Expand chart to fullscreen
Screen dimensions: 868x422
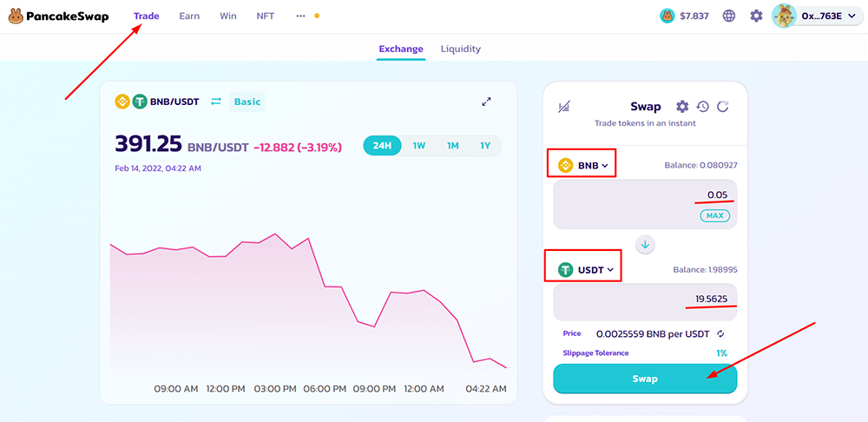pyautogui.click(x=486, y=102)
